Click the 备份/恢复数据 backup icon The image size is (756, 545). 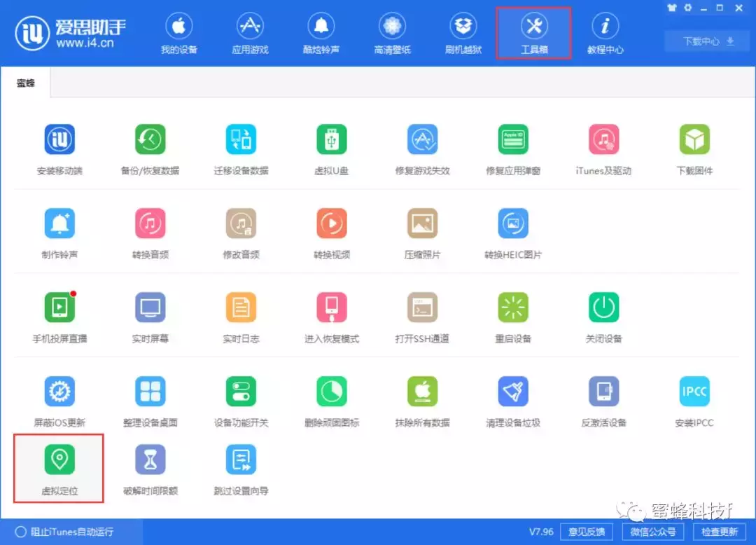150,140
